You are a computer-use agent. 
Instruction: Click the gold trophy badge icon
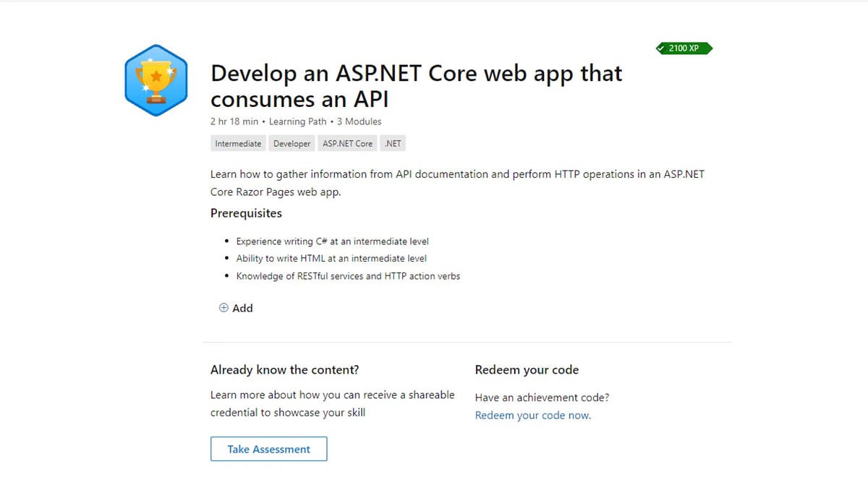(156, 80)
